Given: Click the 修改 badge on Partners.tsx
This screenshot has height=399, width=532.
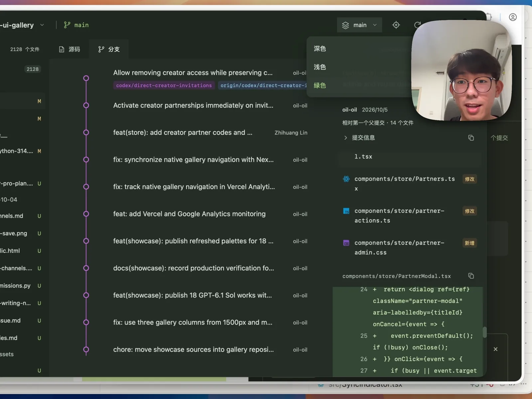Looking at the screenshot, I should pos(469,179).
